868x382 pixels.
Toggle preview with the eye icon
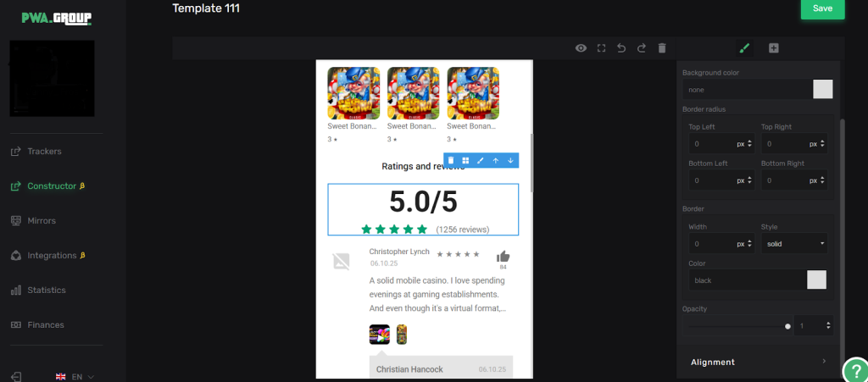coord(581,48)
